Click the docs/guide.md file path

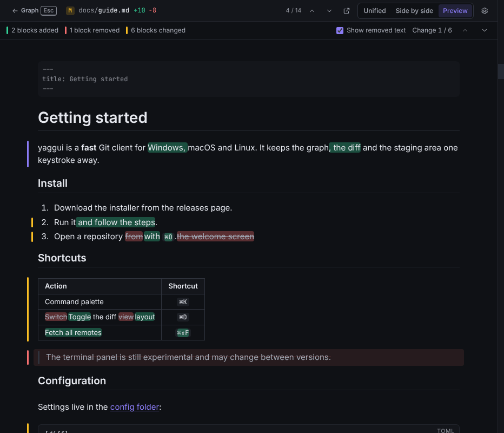pos(104,11)
